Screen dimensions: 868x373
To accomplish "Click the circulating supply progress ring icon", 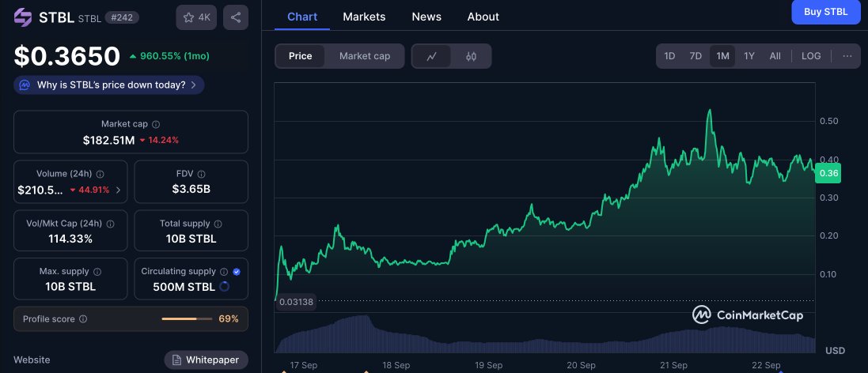I will click(225, 287).
